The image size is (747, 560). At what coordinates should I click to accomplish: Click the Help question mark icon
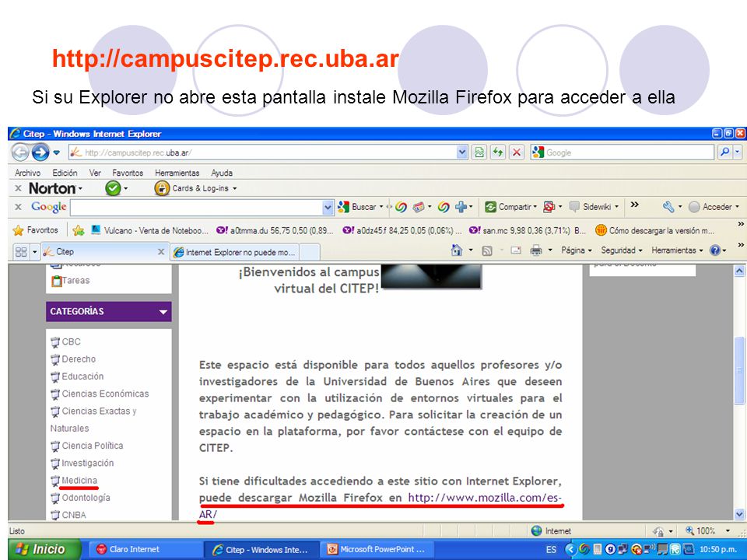715,250
